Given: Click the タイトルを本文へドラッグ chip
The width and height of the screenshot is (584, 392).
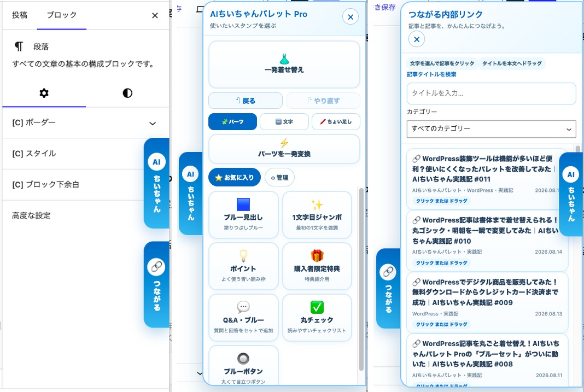Looking at the screenshot, I should click(x=512, y=63).
